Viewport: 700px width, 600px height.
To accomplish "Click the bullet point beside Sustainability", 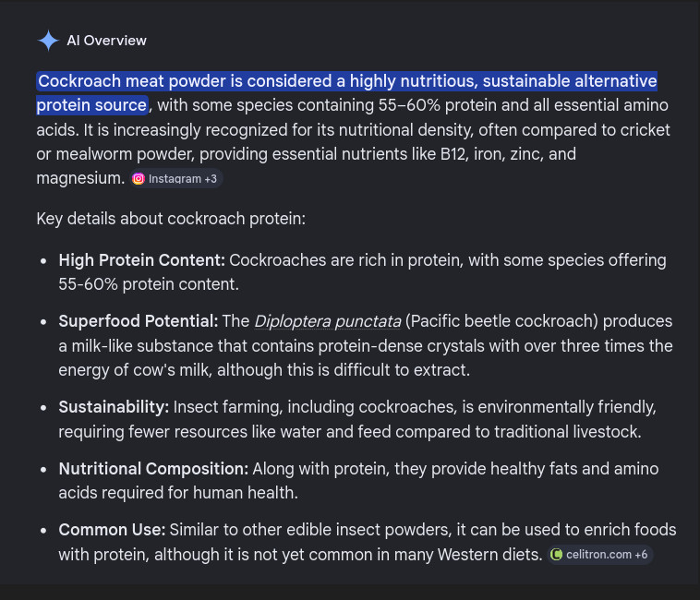I will pyautogui.click(x=43, y=408).
